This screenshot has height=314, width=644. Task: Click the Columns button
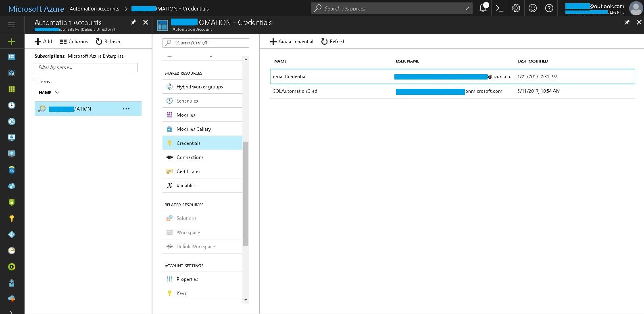click(74, 42)
